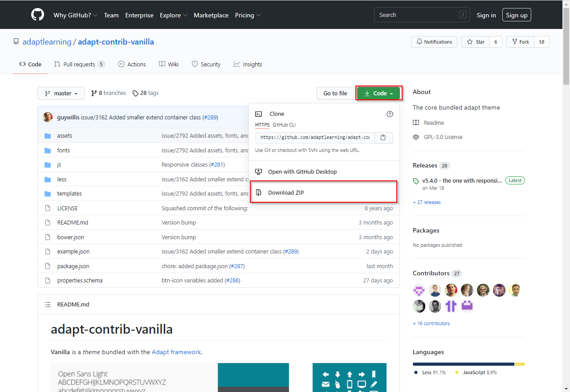This screenshot has width=570, height=392.
Task: Open the Actions tab
Action: pos(132,64)
